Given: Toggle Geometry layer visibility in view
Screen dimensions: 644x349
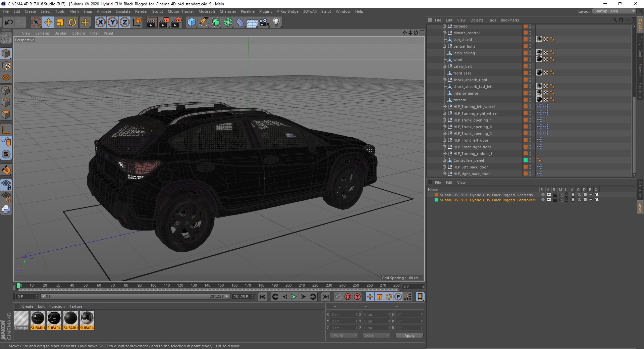Looking at the screenshot, I should (x=549, y=195).
